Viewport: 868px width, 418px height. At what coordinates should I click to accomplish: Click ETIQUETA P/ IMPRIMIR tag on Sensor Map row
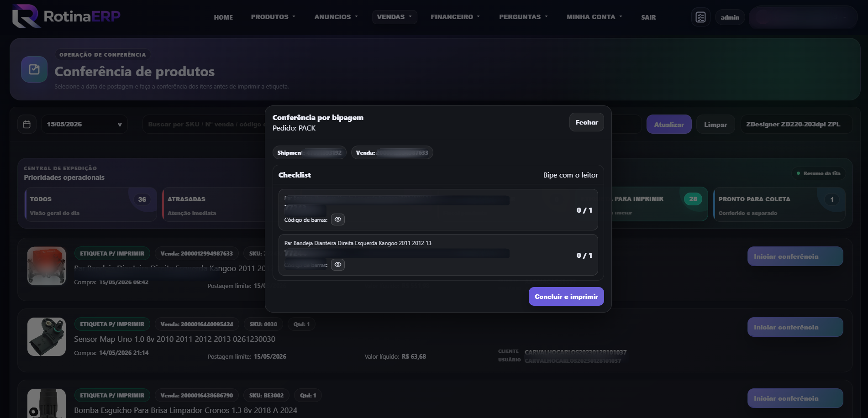coord(112,324)
